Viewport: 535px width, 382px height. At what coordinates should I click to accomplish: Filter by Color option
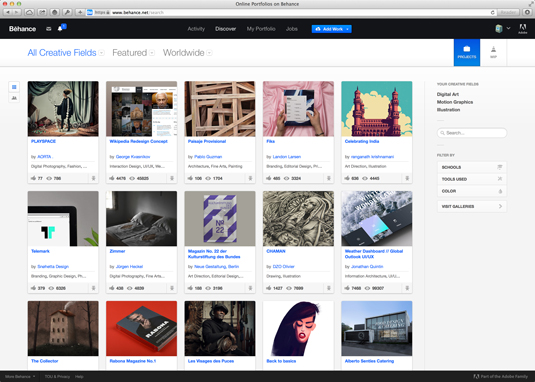[472, 191]
